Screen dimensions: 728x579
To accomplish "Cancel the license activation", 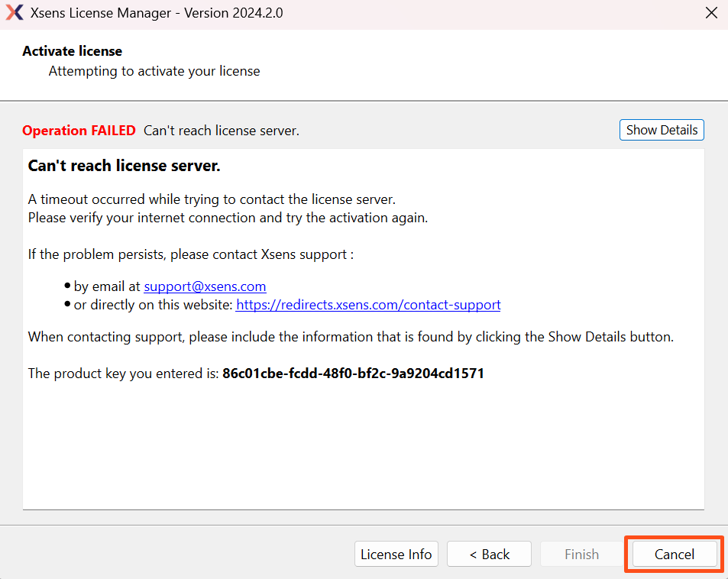I will coord(674,555).
